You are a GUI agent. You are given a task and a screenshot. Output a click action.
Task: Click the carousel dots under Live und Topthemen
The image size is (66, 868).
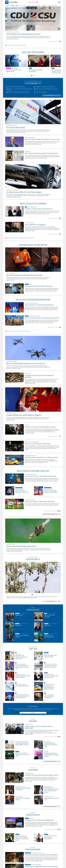33,76
